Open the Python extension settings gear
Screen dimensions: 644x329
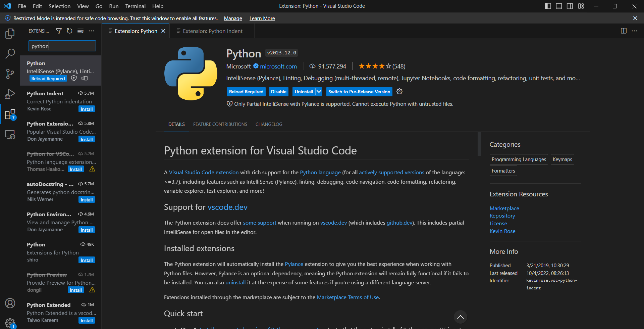click(399, 91)
